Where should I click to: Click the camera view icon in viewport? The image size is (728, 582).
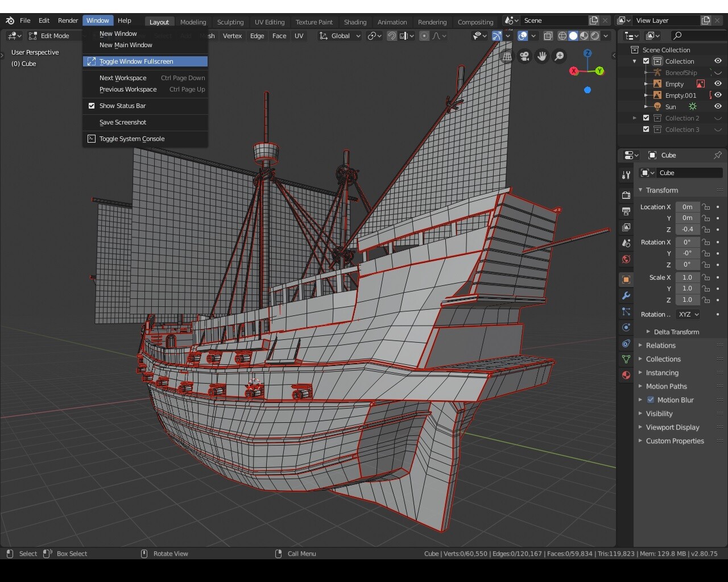[524, 56]
